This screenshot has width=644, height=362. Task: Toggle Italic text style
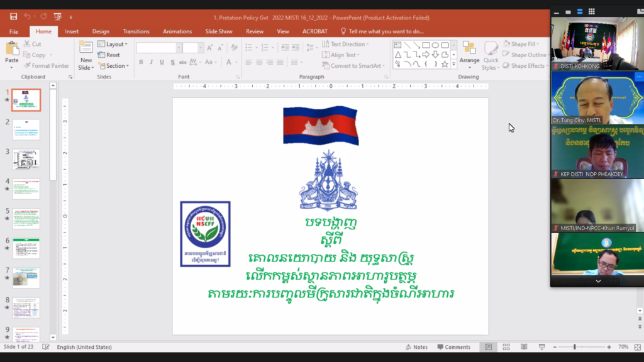[x=151, y=62]
